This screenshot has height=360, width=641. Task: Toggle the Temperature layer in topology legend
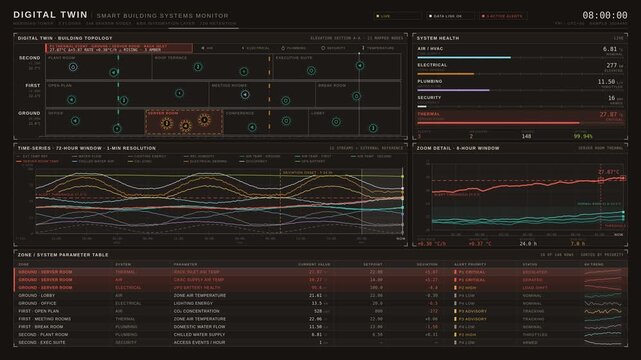(378, 48)
